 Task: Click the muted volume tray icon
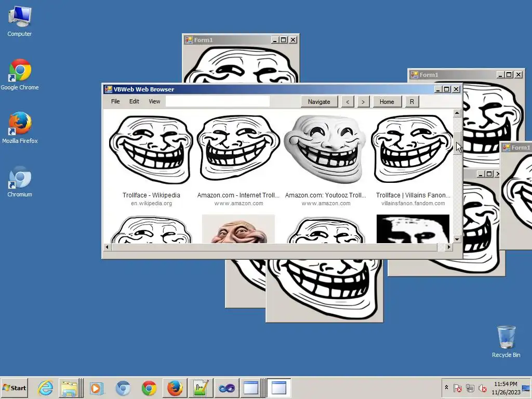pos(482,388)
